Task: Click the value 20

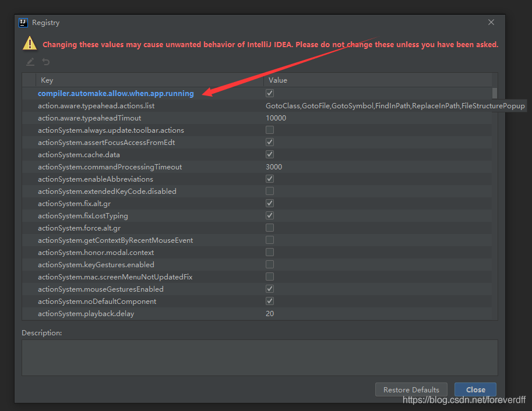Action: [270, 314]
